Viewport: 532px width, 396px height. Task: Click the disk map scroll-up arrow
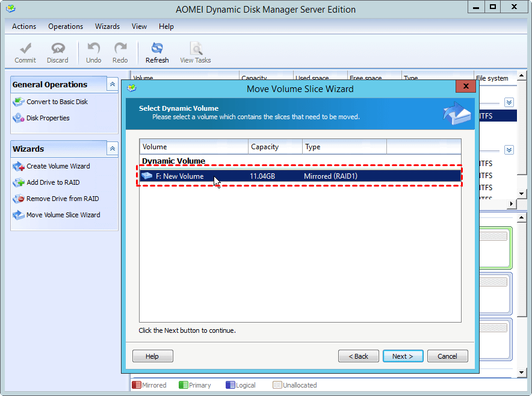point(522,217)
